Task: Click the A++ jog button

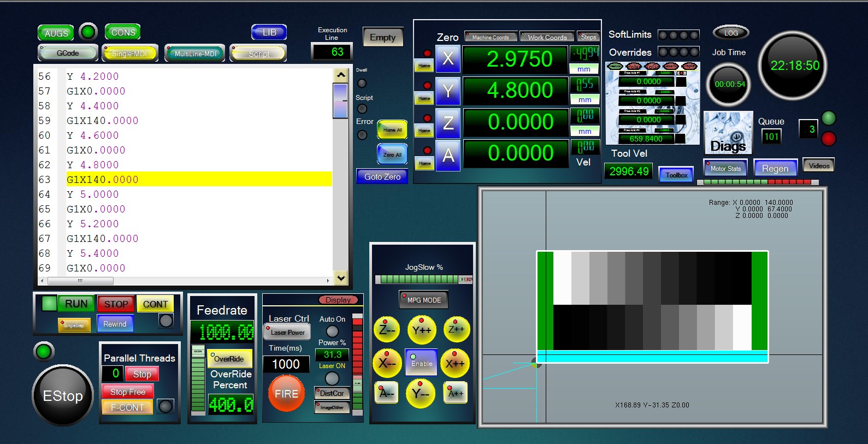Action: tap(456, 393)
